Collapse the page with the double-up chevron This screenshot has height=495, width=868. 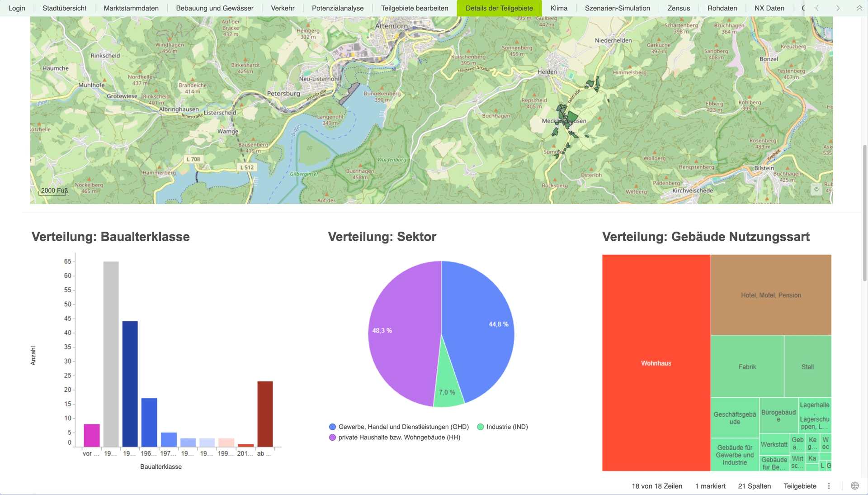(x=859, y=8)
